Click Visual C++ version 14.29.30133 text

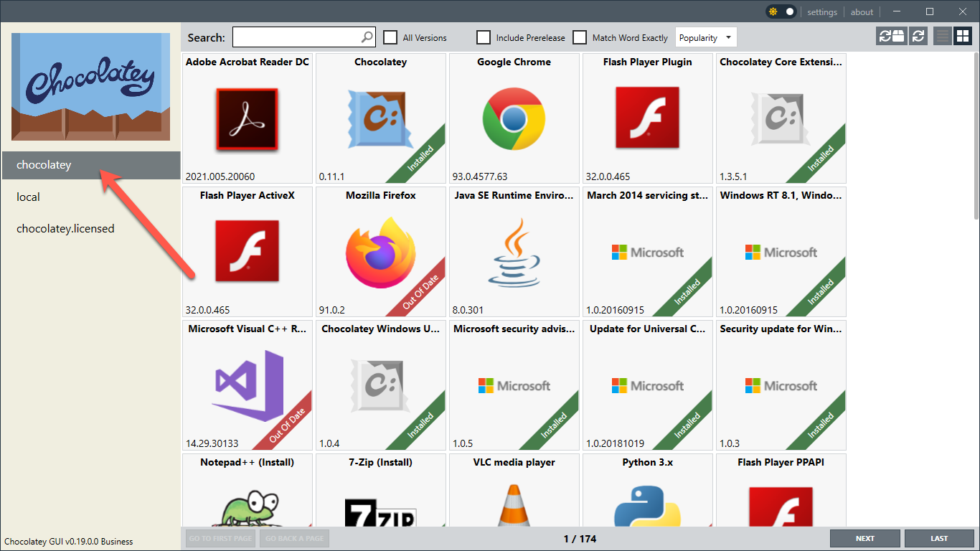212,443
